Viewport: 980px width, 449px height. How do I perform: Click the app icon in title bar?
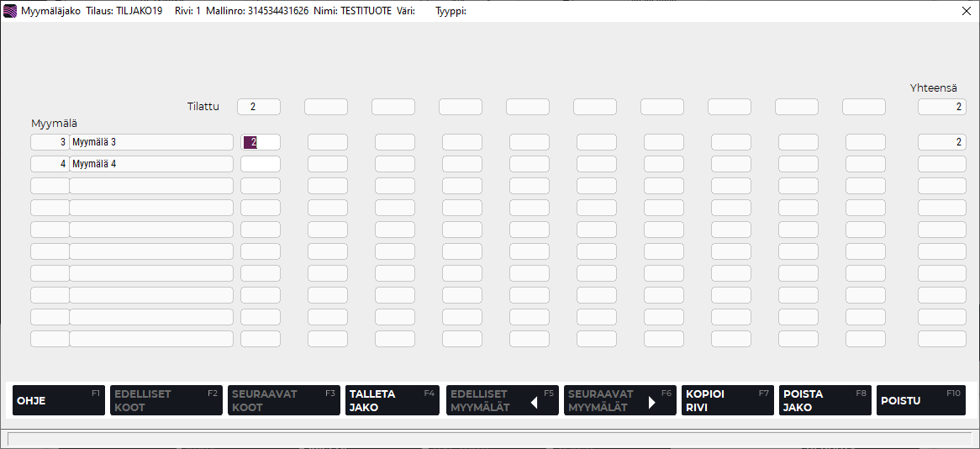(10, 11)
